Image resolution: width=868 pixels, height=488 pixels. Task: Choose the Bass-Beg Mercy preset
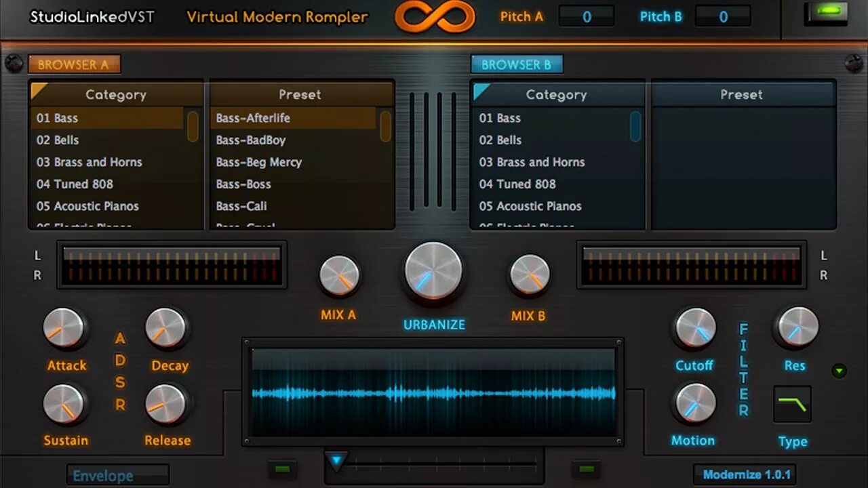(x=294, y=162)
